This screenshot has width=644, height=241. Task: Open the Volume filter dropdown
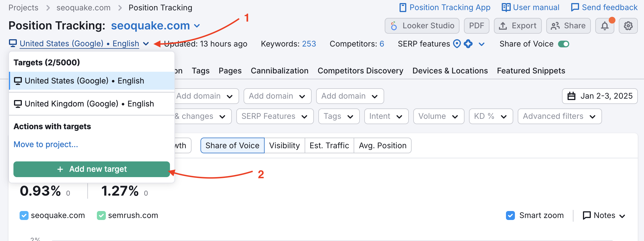[439, 116]
